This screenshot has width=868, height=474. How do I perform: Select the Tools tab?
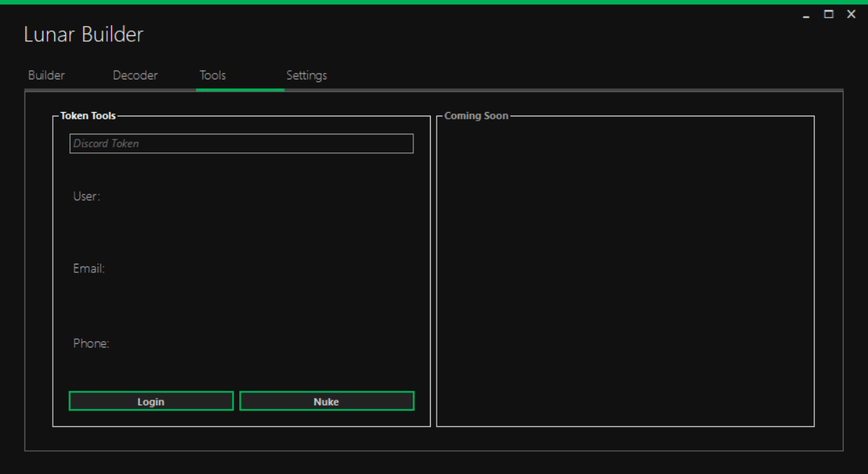(x=212, y=75)
